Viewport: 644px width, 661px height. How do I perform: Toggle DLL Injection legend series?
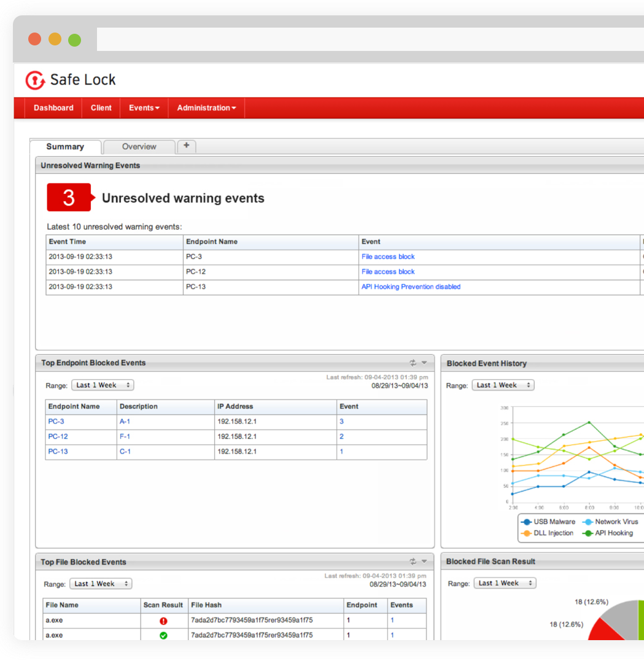pos(548,533)
